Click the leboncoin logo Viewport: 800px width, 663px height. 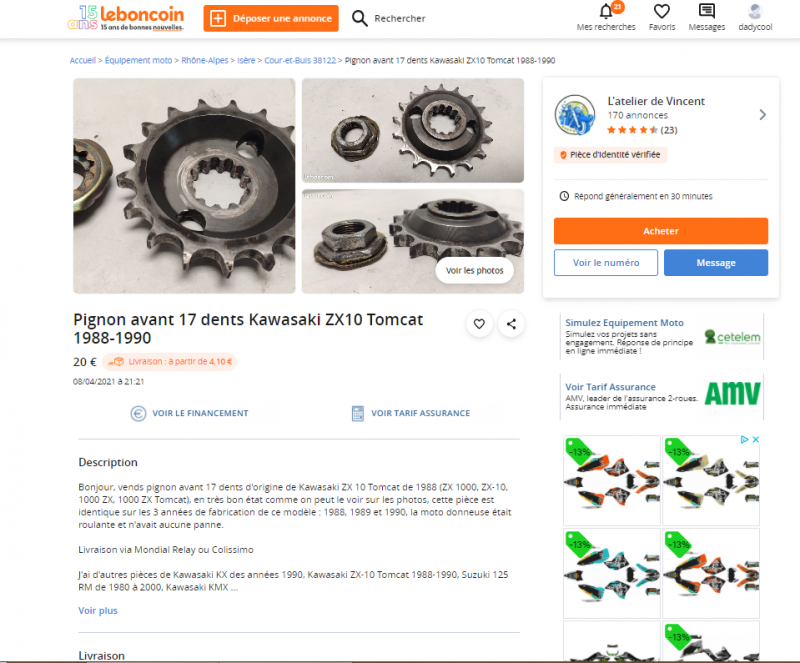point(126,18)
